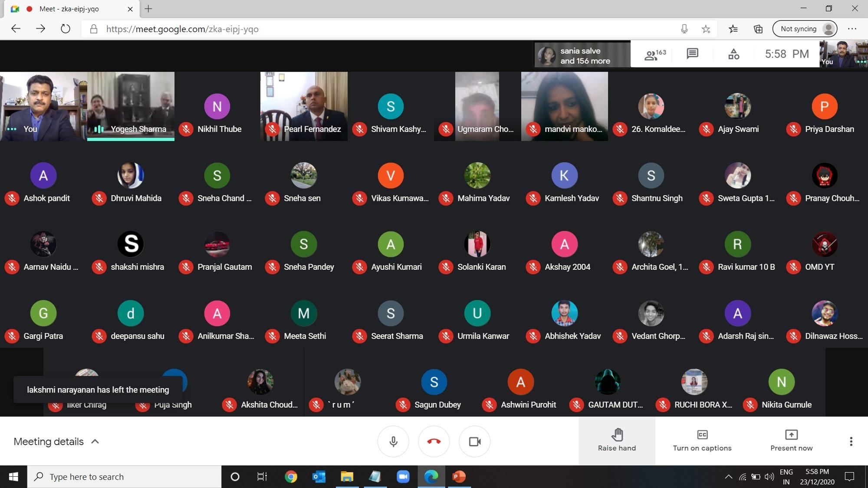
Task: Open the three-dot more options menu
Action: (x=851, y=442)
